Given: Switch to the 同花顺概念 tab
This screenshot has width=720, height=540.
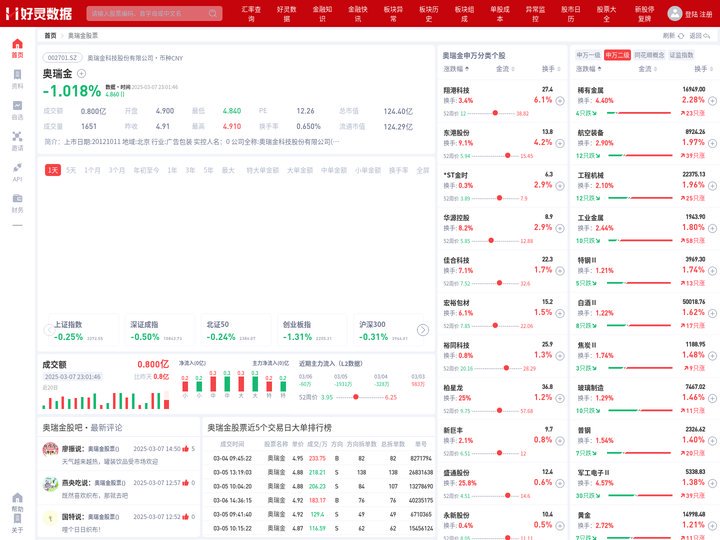Looking at the screenshot, I should pos(649,55).
